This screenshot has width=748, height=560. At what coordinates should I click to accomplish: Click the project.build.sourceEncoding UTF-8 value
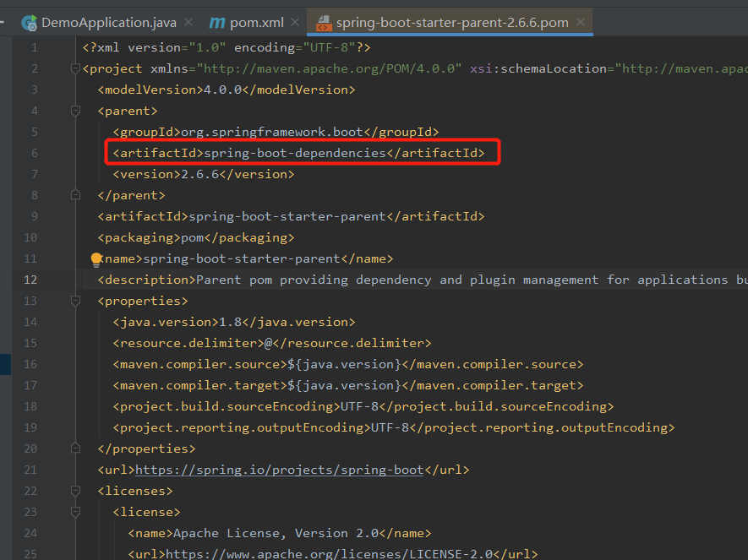pos(359,406)
